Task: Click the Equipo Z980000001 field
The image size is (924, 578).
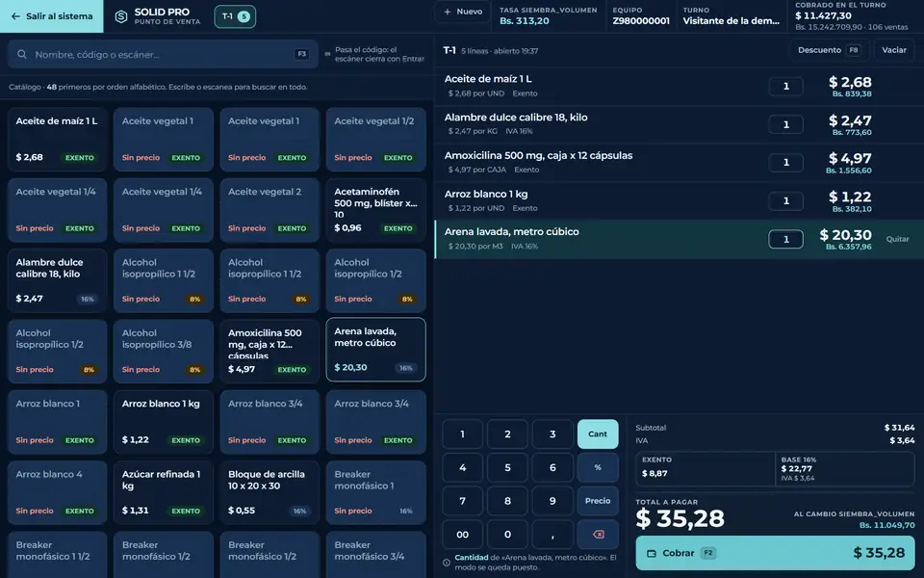Action: (641, 16)
